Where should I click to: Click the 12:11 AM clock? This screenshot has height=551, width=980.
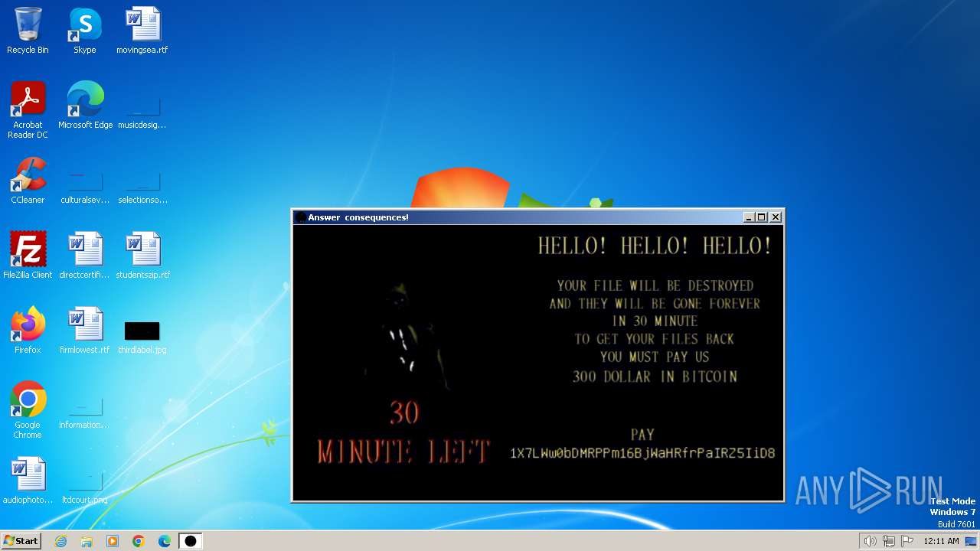click(941, 541)
